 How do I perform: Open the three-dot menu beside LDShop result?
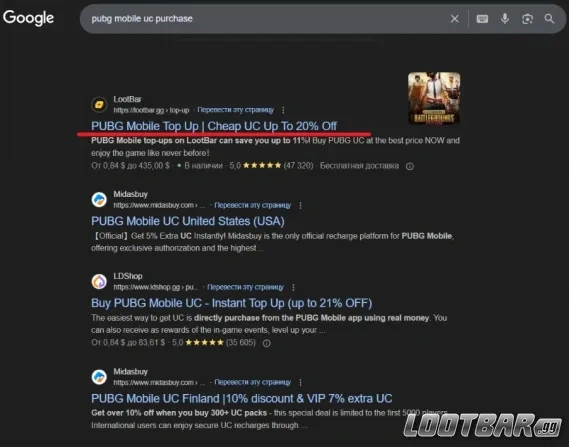(293, 287)
